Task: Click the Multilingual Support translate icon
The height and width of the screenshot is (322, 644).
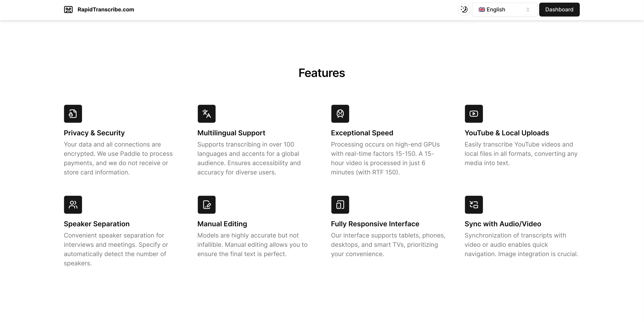Action: coord(206,114)
